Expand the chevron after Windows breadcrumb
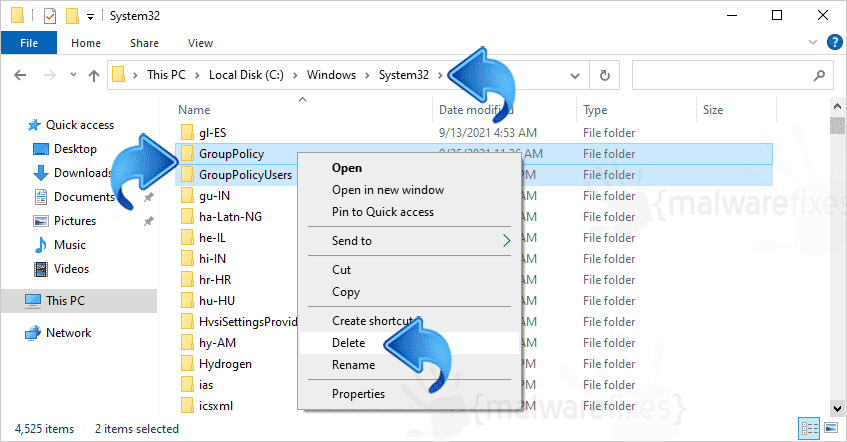Image resolution: width=847 pixels, height=442 pixels. (367, 75)
